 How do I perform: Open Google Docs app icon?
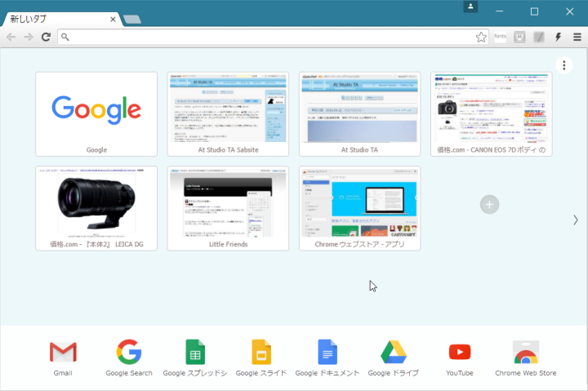327,352
